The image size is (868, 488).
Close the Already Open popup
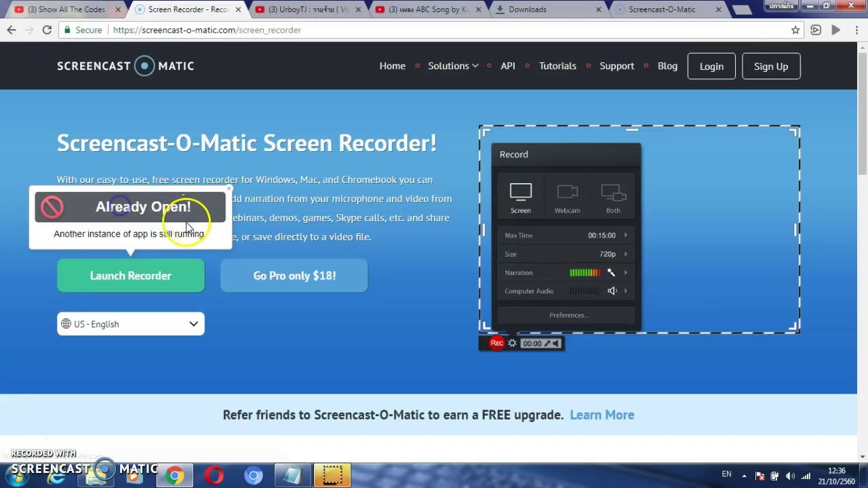(229, 189)
